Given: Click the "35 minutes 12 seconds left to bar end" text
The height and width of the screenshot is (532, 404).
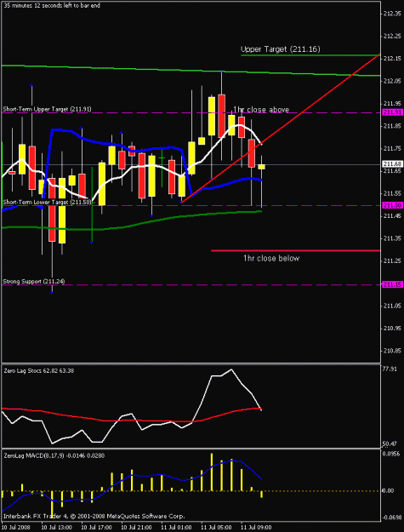Looking at the screenshot, I should 51,6.
